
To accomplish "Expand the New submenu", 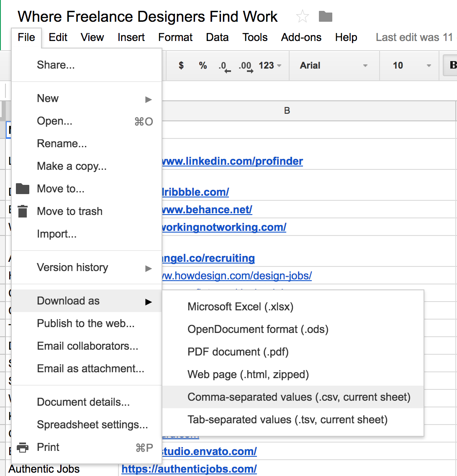I will point(87,98).
